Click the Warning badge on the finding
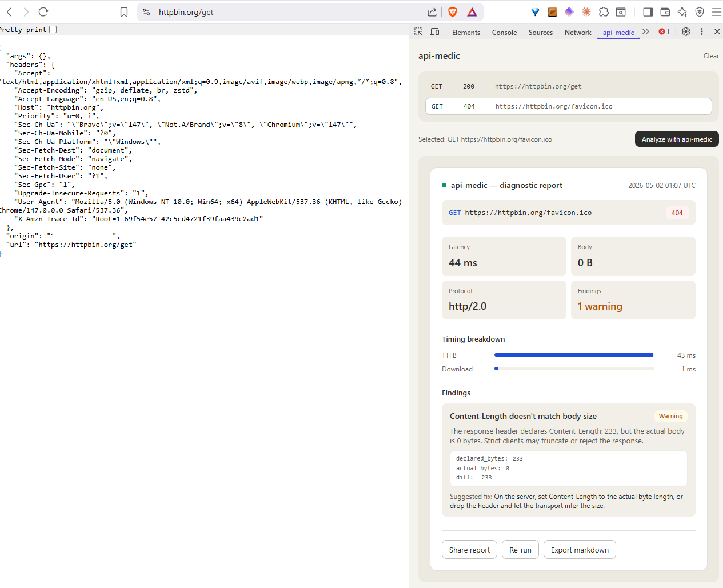This screenshot has height=588, width=723. pos(670,416)
